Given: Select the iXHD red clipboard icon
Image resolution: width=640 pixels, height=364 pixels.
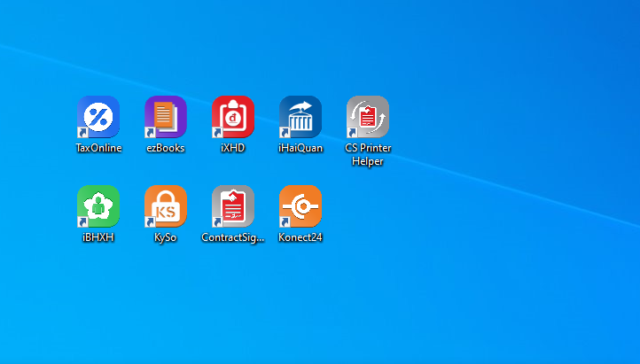Looking at the screenshot, I should point(233,117).
